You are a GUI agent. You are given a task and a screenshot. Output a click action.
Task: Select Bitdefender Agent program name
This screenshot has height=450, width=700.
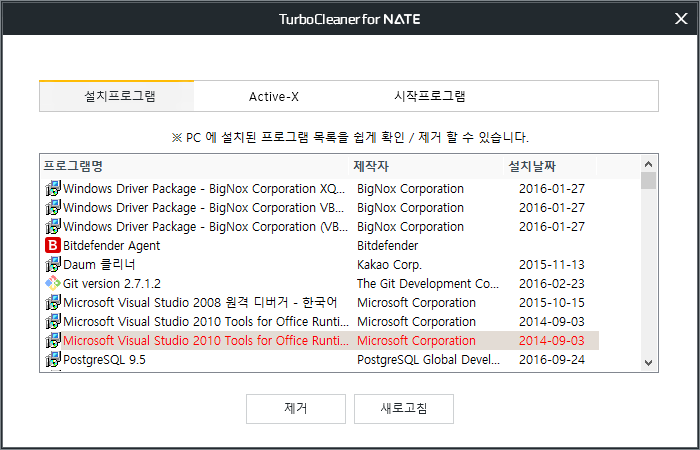coord(112,246)
